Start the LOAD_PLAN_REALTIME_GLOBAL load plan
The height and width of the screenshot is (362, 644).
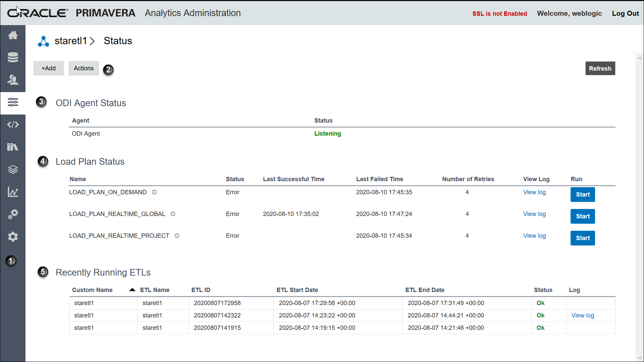click(x=583, y=216)
